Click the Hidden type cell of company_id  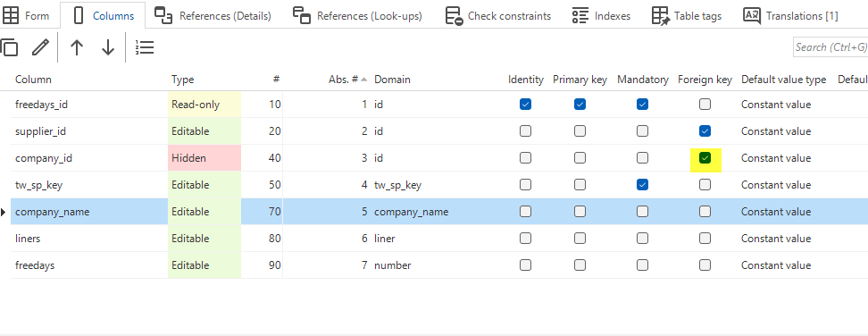point(204,158)
